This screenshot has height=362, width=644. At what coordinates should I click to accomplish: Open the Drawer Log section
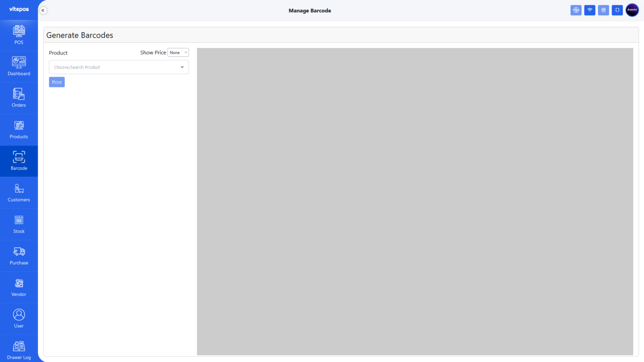[x=19, y=350]
